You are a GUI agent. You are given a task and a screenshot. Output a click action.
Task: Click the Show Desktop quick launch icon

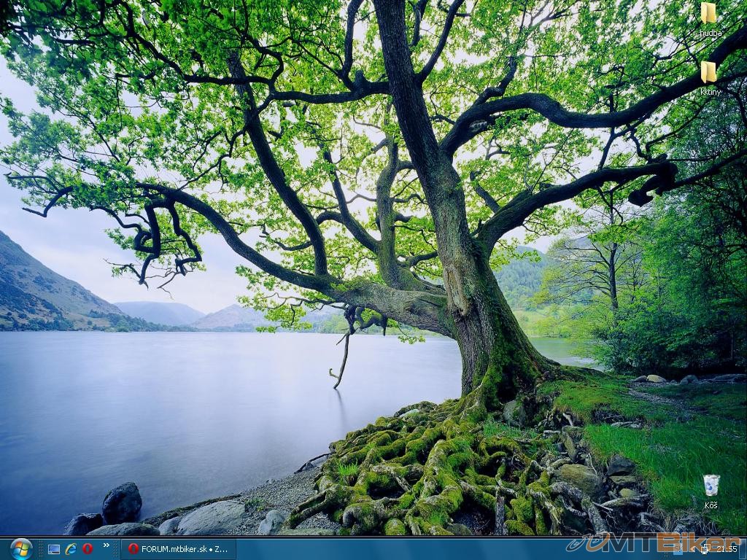(54, 549)
